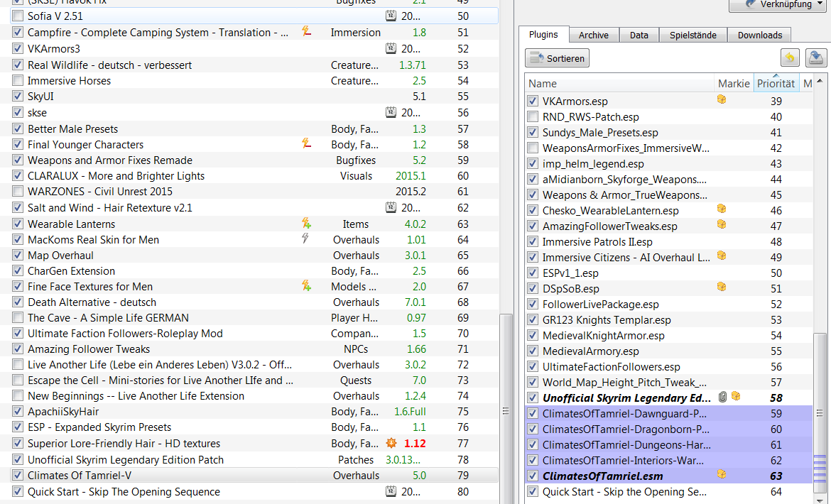Sort plugins by Priorität column header
The width and height of the screenshot is (831, 504).
pos(776,84)
